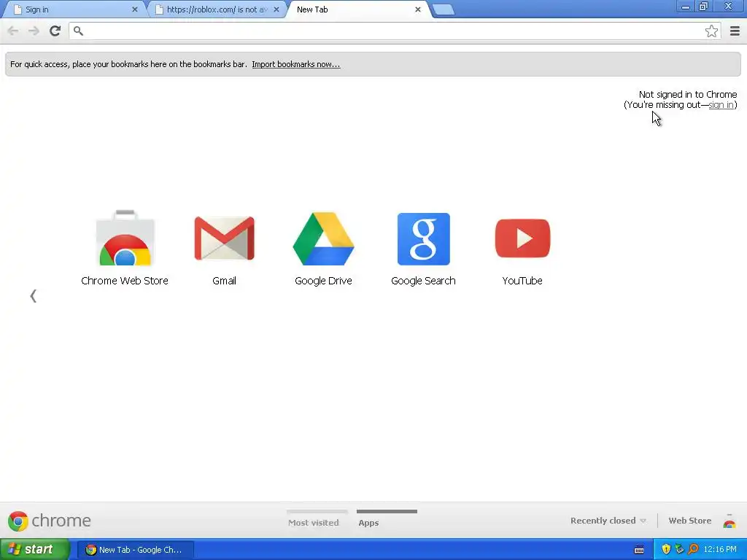
Task: Click the security shield tray icon
Action: pyautogui.click(x=665, y=549)
